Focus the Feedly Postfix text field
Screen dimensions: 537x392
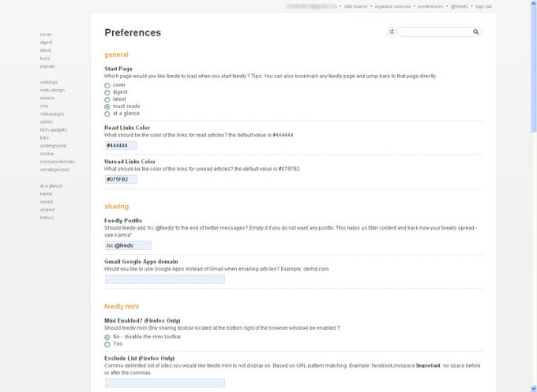click(128, 245)
